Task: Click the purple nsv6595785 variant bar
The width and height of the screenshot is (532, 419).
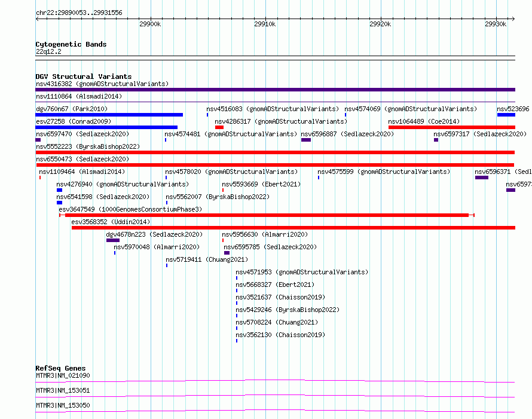Action: click(x=227, y=253)
